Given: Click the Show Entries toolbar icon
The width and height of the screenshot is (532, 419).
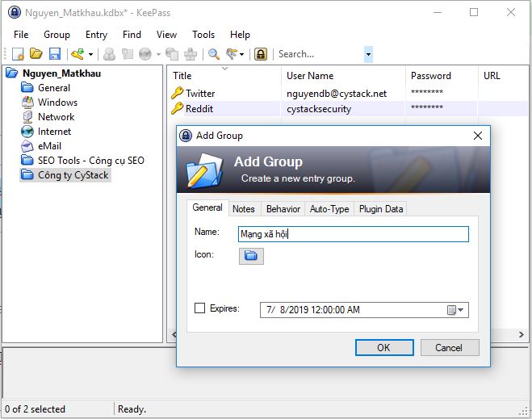Looking at the screenshot, I should tap(232, 54).
